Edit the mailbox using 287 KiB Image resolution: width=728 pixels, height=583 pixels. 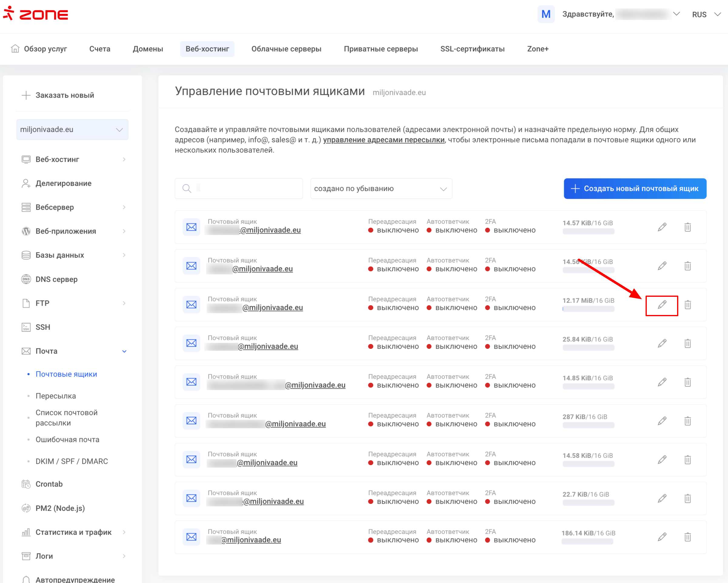coord(662,421)
